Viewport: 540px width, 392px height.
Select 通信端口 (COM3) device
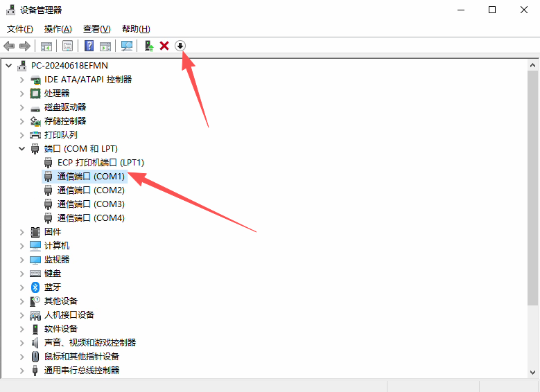tap(91, 204)
